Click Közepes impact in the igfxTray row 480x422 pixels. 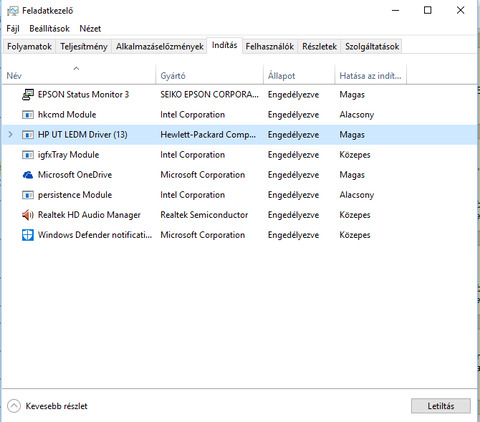coord(355,155)
